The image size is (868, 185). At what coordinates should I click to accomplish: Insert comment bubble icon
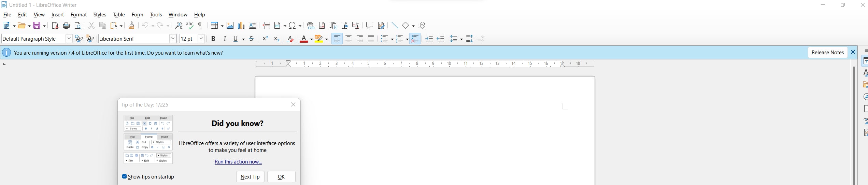tap(370, 26)
